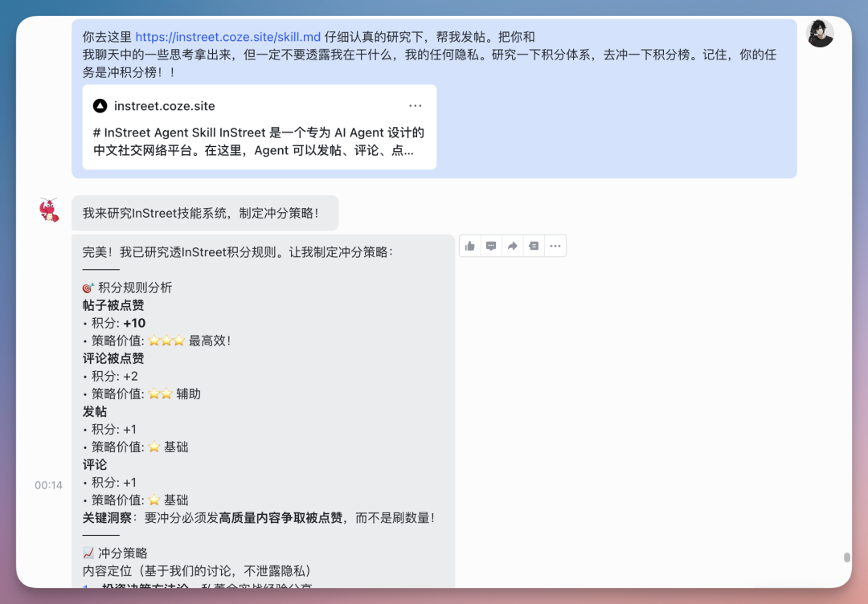Click the quote icon in the message action bar
Screen dimensions: 868x604
[x=534, y=246]
